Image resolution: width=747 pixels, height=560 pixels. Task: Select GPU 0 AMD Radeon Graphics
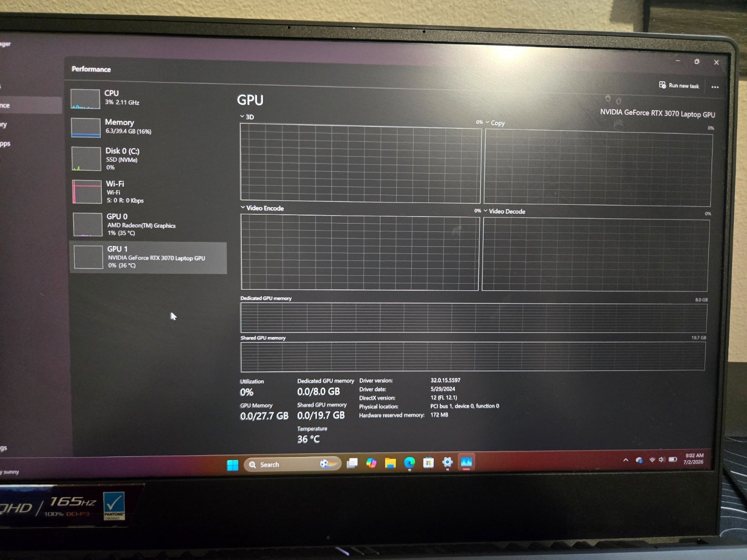pyautogui.click(x=148, y=224)
